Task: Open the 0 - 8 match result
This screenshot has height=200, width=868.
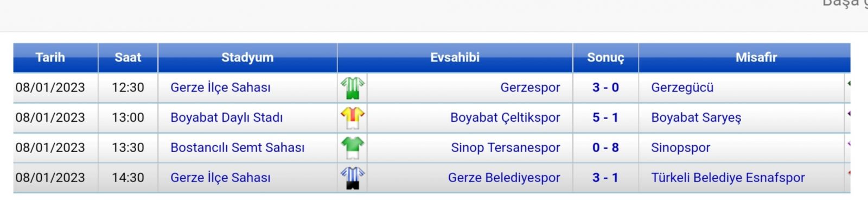Action: tap(605, 147)
